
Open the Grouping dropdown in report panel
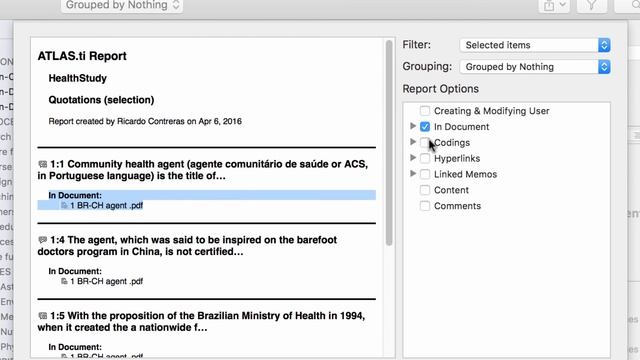tap(535, 67)
